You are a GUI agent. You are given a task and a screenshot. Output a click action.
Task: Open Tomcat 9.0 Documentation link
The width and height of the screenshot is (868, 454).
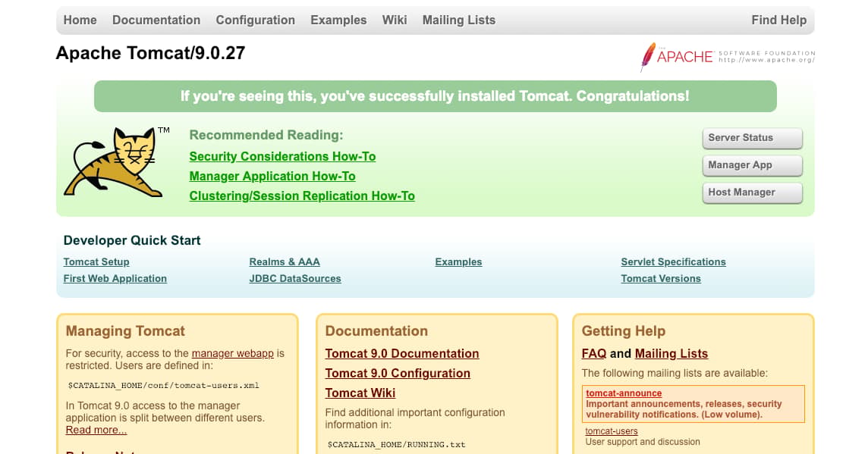click(x=402, y=353)
